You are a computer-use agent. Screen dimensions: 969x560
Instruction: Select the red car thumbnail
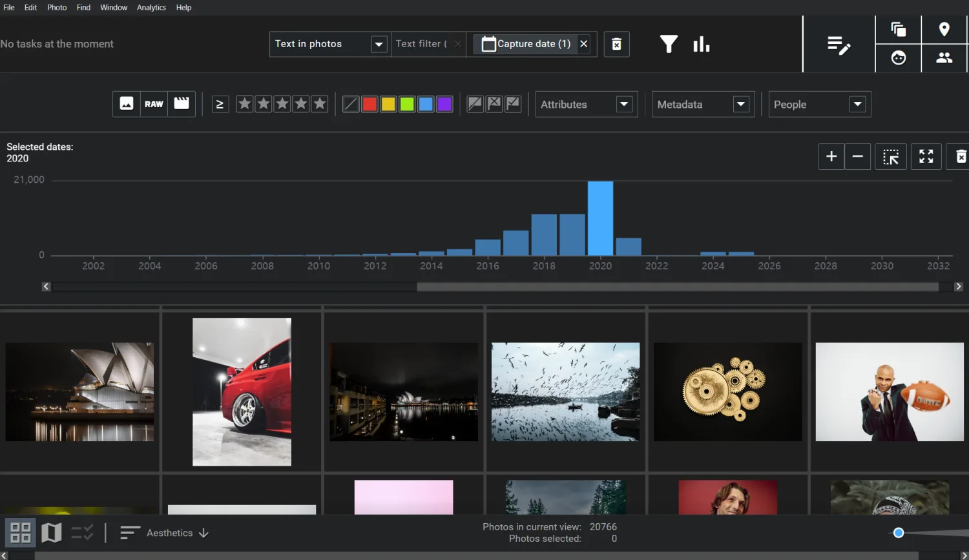[242, 391]
